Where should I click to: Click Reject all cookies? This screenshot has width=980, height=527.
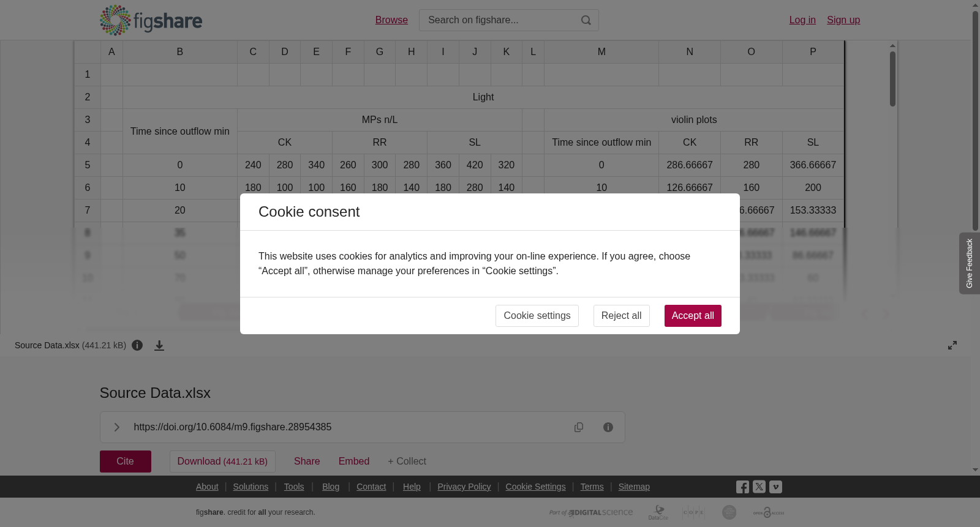click(621, 316)
